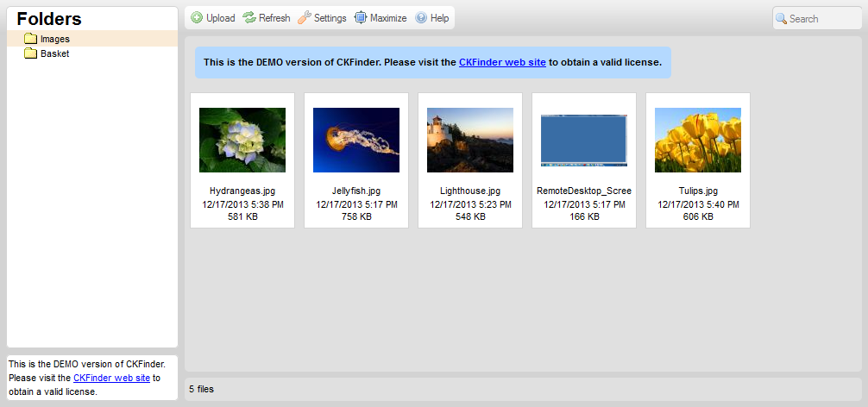Image resolution: width=868 pixels, height=407 pixels.
Task: Click the Hydrangeas.jpg file name
Action: pyautogui.click(x=242, y=191)
